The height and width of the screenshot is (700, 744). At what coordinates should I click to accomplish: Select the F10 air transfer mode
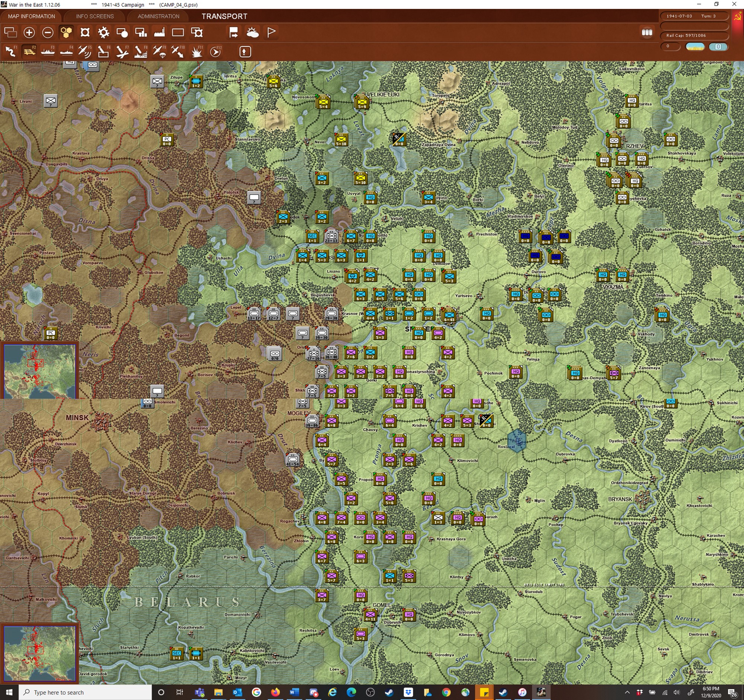click(178, 51)
